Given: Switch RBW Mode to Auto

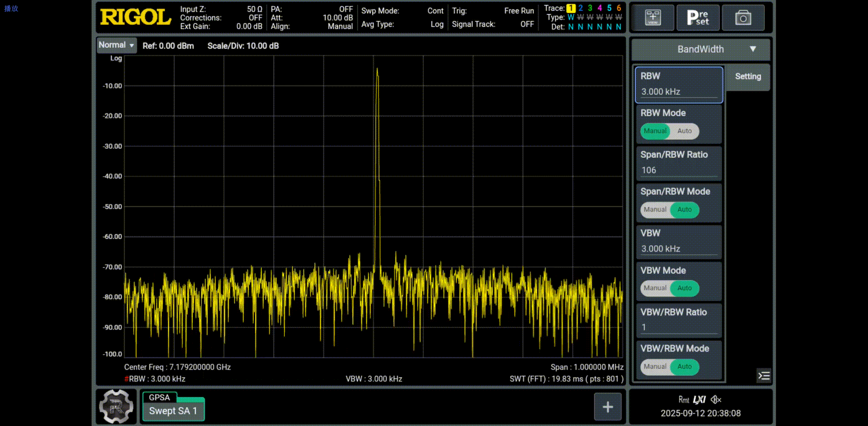Looking at the screenshot, I should click(684, 131).
